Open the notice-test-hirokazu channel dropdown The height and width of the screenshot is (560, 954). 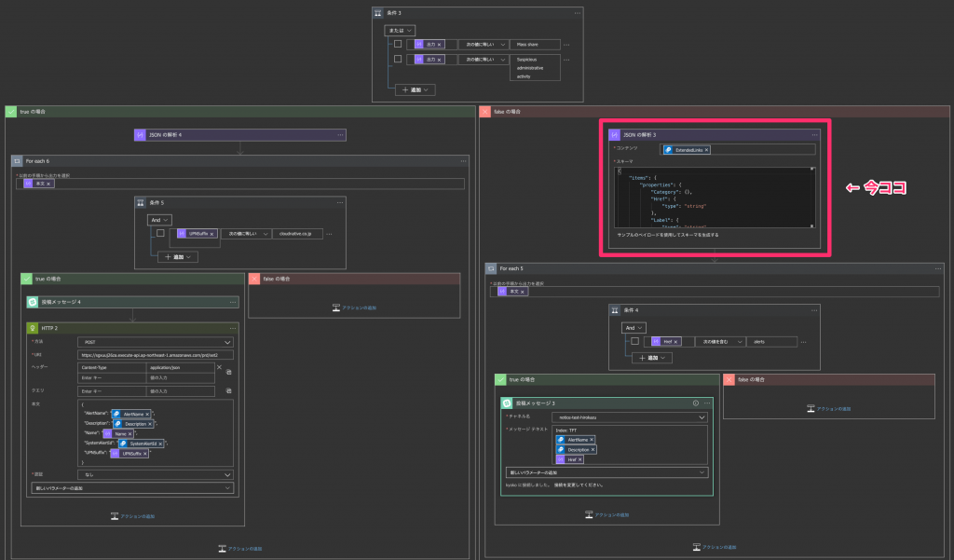(x=630, y=417)
